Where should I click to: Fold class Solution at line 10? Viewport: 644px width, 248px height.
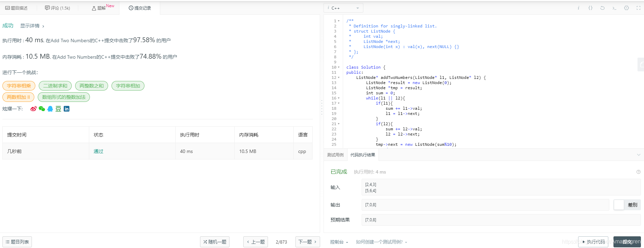[x=339, y=67]
